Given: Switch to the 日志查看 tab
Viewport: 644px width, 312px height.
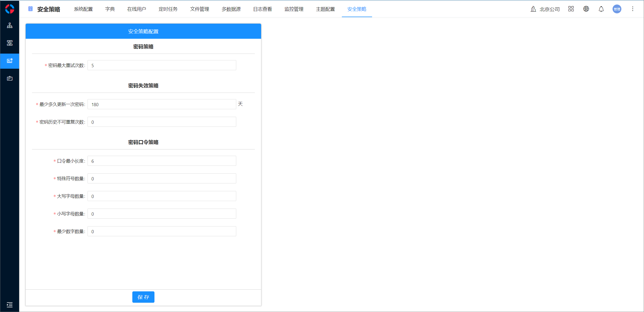Looking at the screenshot, I should [x=262, y=9].
